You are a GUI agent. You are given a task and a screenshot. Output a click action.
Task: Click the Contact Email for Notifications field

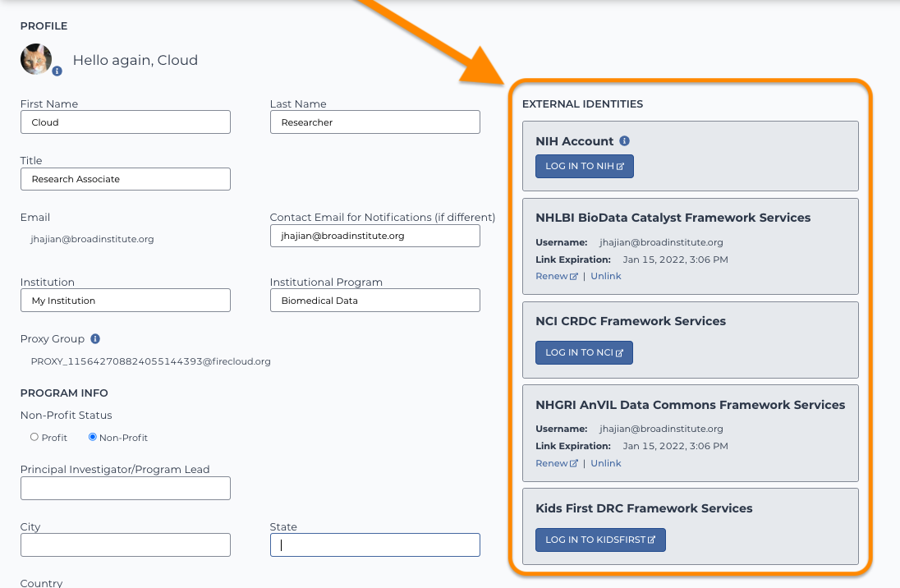[374, 236]
